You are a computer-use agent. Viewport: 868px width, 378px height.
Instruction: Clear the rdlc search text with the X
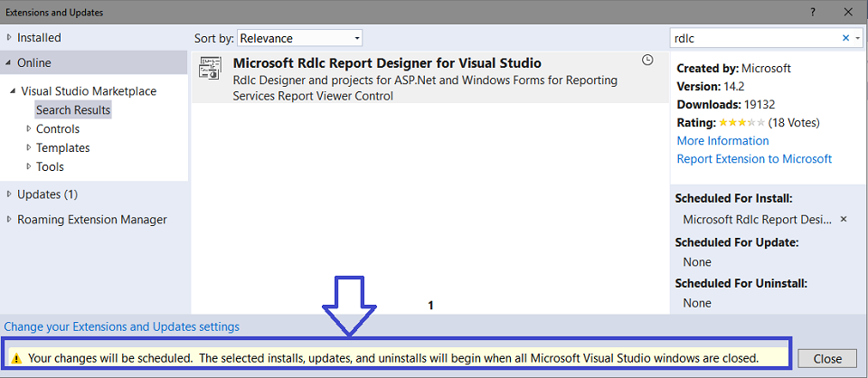(x=845, y=38)
